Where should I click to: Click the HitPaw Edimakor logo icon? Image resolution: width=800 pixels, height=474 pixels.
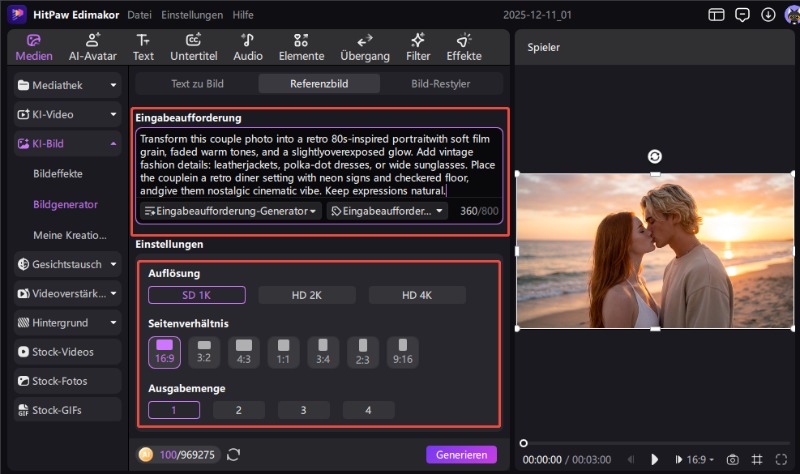click(x=17, y=14)
